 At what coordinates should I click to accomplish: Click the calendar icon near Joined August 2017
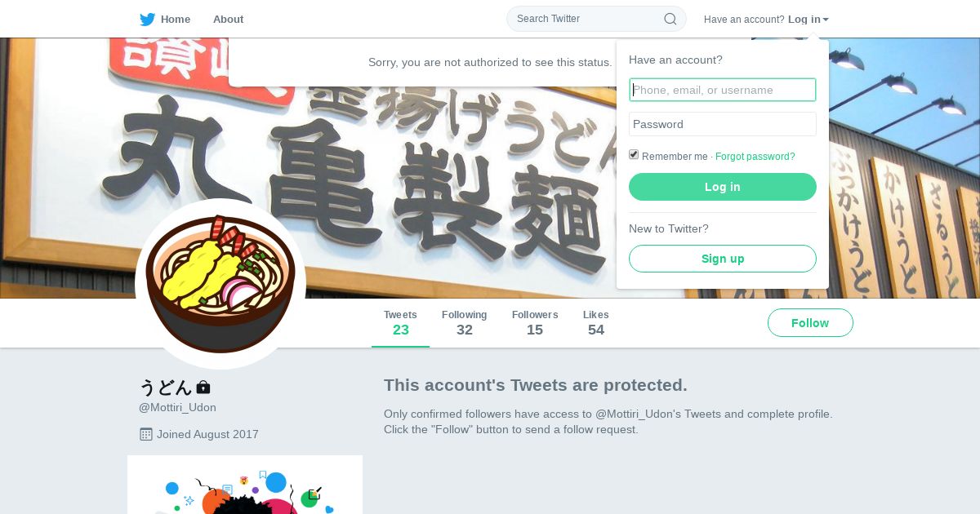tap(145, 434)
